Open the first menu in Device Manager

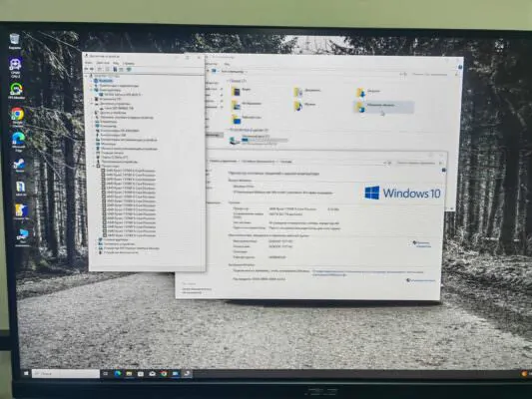click(89, 63)
